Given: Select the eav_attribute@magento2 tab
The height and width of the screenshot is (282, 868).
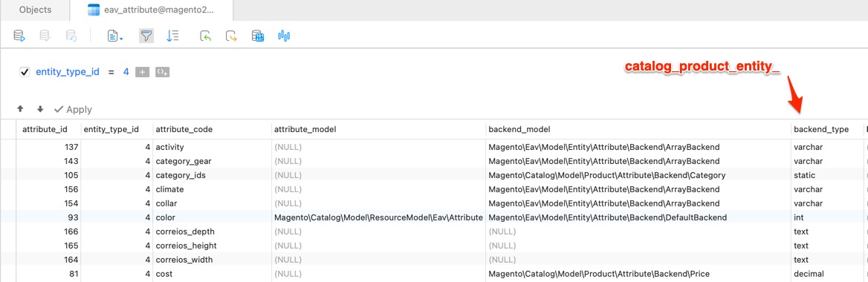Looking at the screenshot, I should click(x=152, y=10).
